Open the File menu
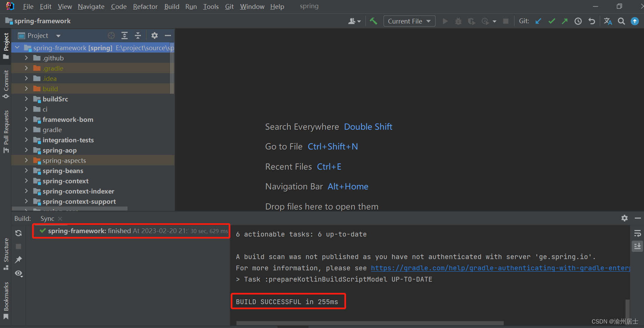Screen dimensions: 644x328 tap(28, 6)
